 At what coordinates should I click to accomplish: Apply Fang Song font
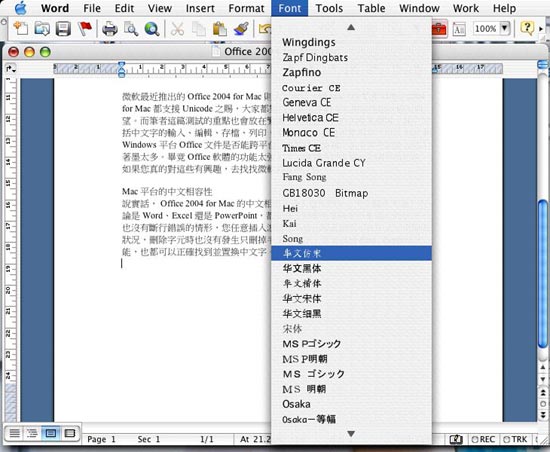[x=351, y=177]
